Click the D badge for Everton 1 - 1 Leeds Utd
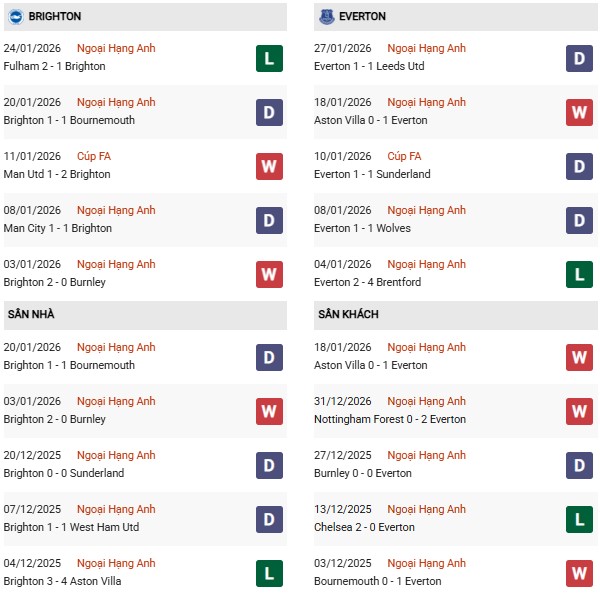This screenshot has width=600, height=593. pyautogui.click(x=579, y=58)
